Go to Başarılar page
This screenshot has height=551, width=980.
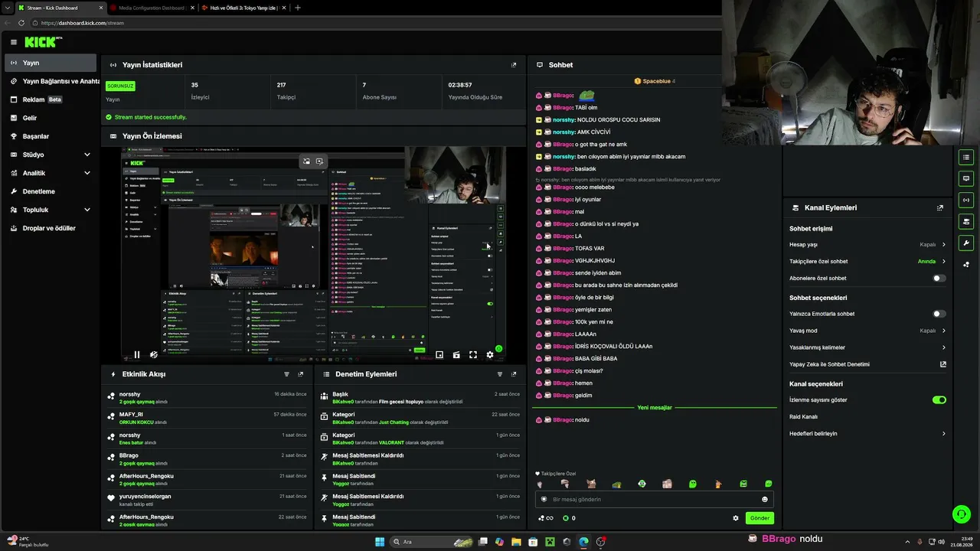(x=51, y=136)
